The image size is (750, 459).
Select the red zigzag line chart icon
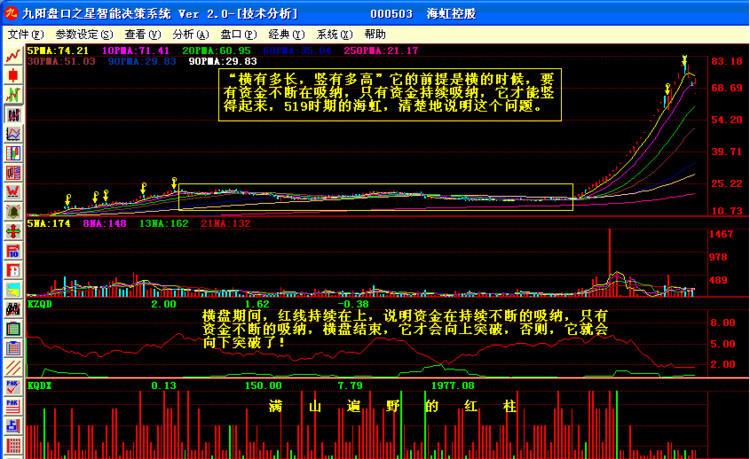point(13,56)
